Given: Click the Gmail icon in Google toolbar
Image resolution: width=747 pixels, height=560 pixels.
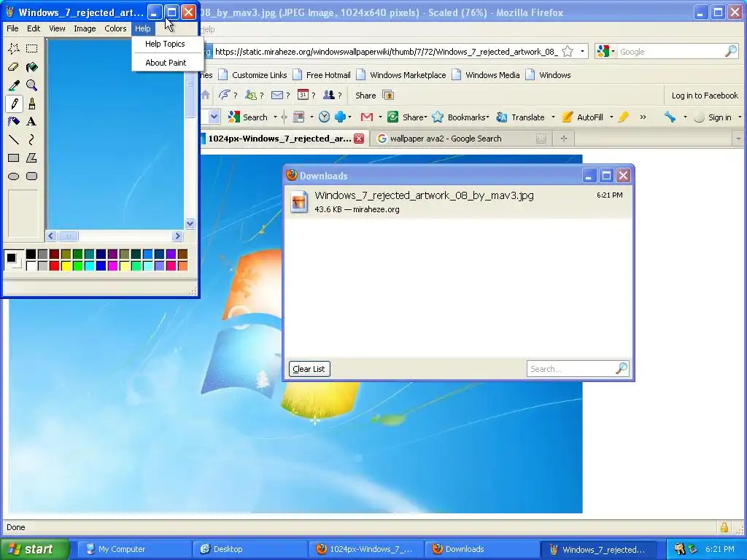Looking at the screenshot, I should (366, 117).
